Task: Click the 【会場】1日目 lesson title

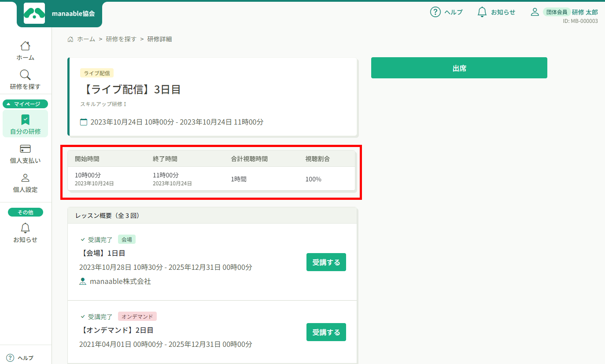Action: [x=103, y=253]
